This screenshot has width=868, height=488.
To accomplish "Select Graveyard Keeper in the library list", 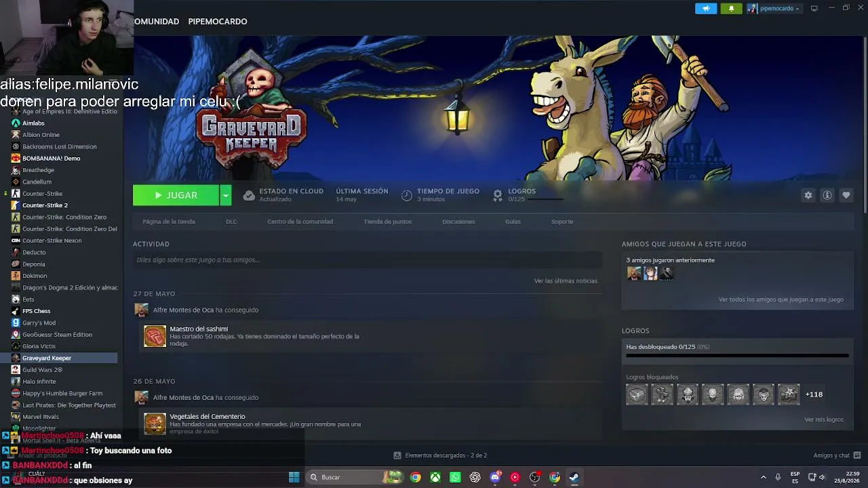I will tap(59, 358).
